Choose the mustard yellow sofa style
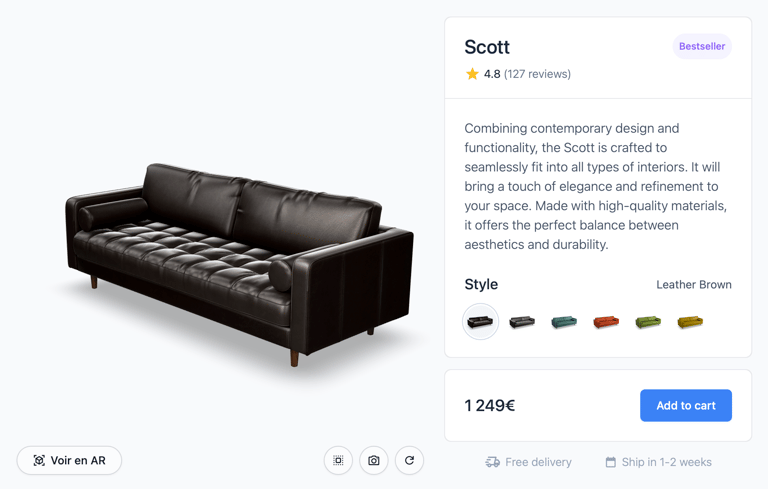768x489 pixels. [x=690, y=322]
